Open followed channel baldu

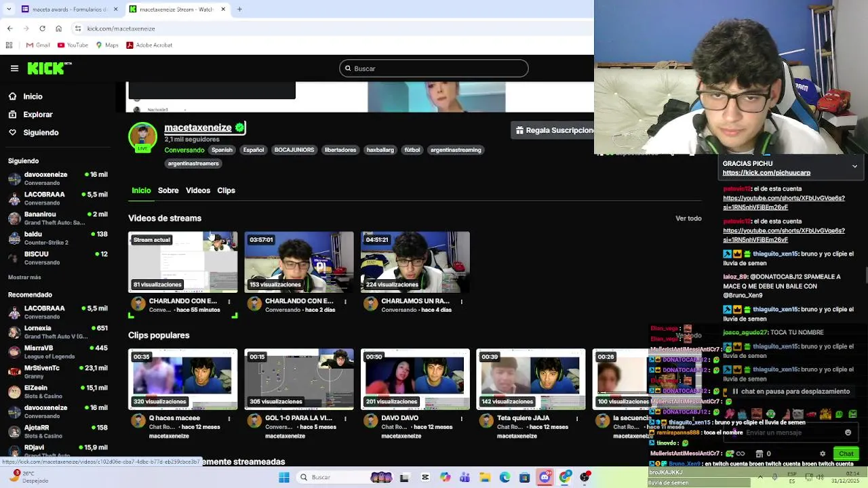click(58, 238)
